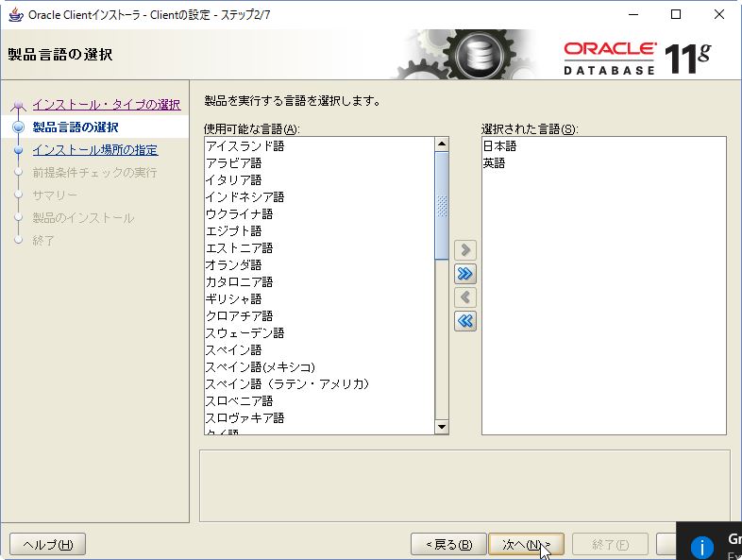Select イタリア語 in available languages
The height and width of the screenshot is (560, 742).
(319, 180)
